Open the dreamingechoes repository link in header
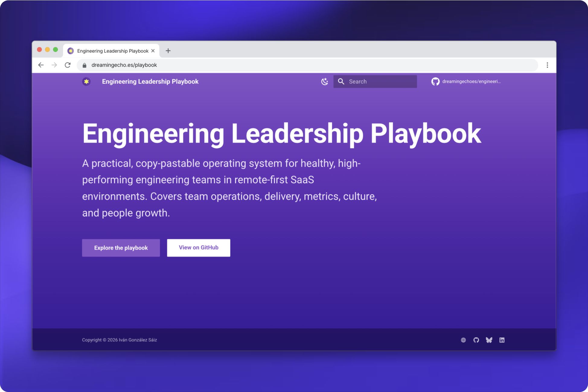Image resolution: width=588 pixels, height=392 pixels. [x=471, y=81]
